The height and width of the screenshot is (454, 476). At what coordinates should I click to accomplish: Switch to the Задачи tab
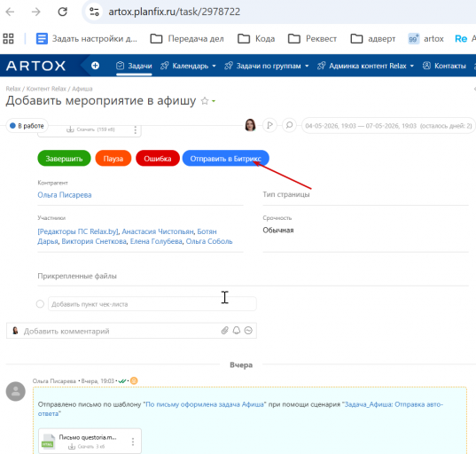[x=134, y=66]
